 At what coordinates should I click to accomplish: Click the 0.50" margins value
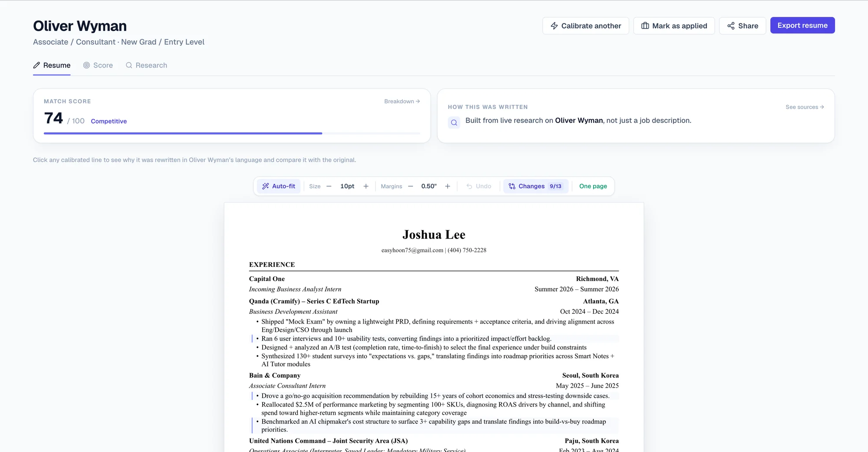pos(429,186)
